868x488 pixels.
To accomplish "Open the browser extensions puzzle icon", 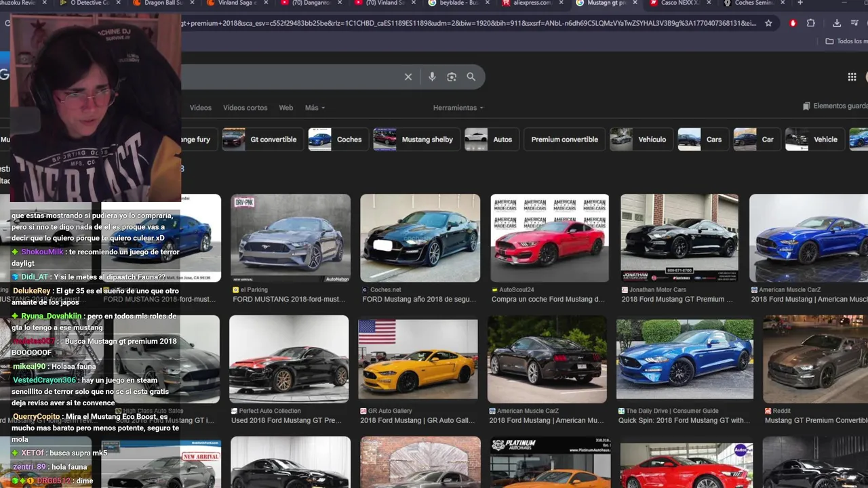I will click(810, 23).
